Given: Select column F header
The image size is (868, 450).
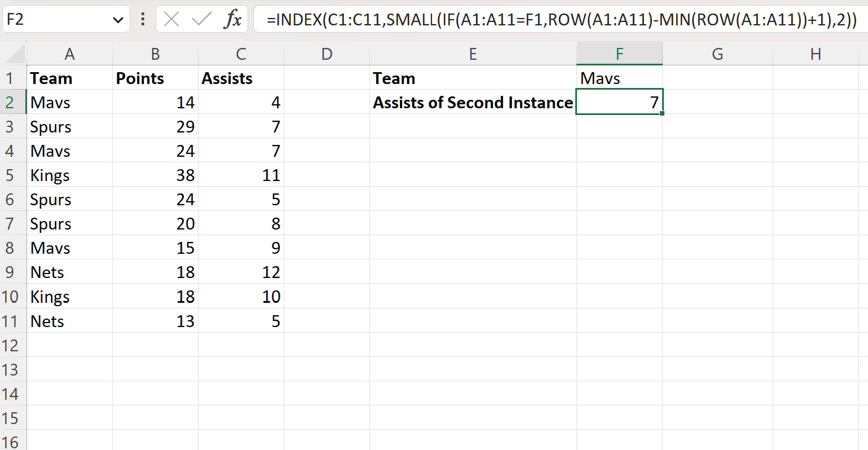Looking at the screenshot, I should (x=619, y=54).
